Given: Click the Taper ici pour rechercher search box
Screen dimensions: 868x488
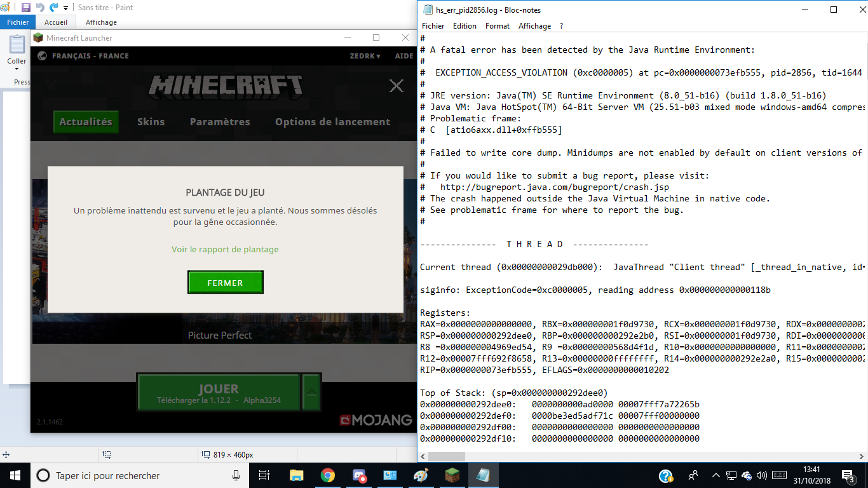Looking at the screenshot, I should coord(140,475).
